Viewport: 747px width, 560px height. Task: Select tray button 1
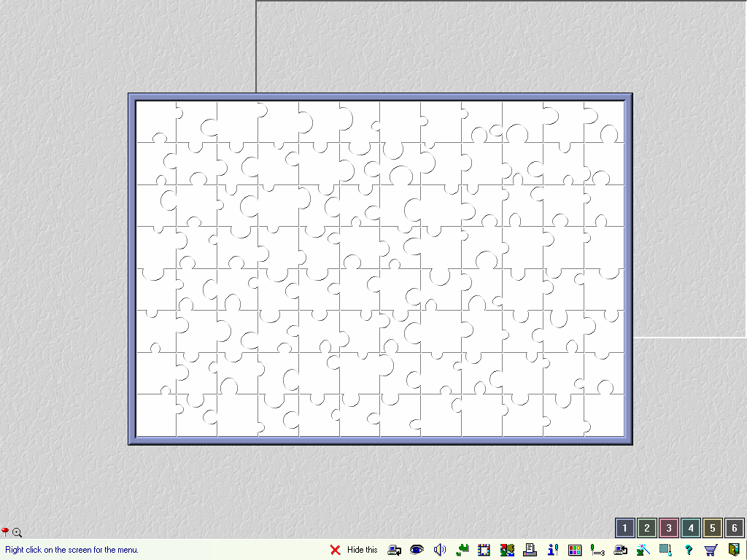point(625,528)
